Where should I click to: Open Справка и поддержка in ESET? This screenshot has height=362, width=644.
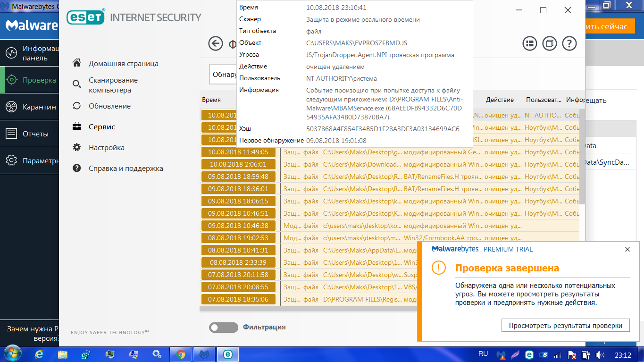126,168
